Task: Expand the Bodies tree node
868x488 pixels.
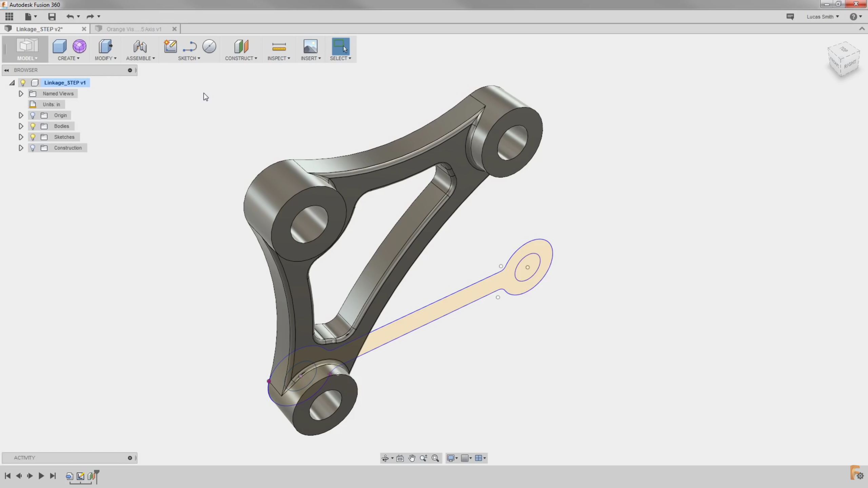Action: [21, 126]
